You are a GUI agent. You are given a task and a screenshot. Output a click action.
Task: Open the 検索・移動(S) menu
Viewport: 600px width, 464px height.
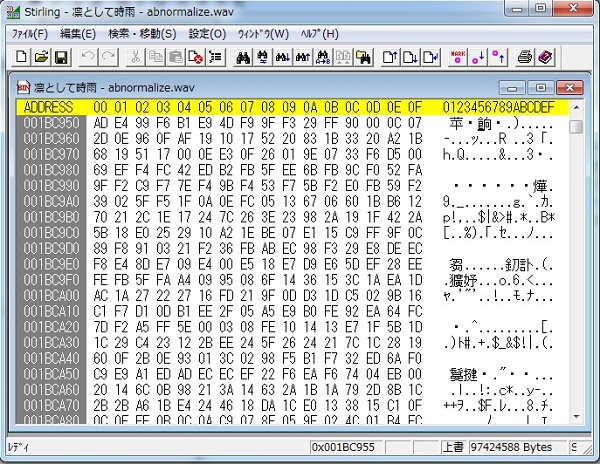141,33
